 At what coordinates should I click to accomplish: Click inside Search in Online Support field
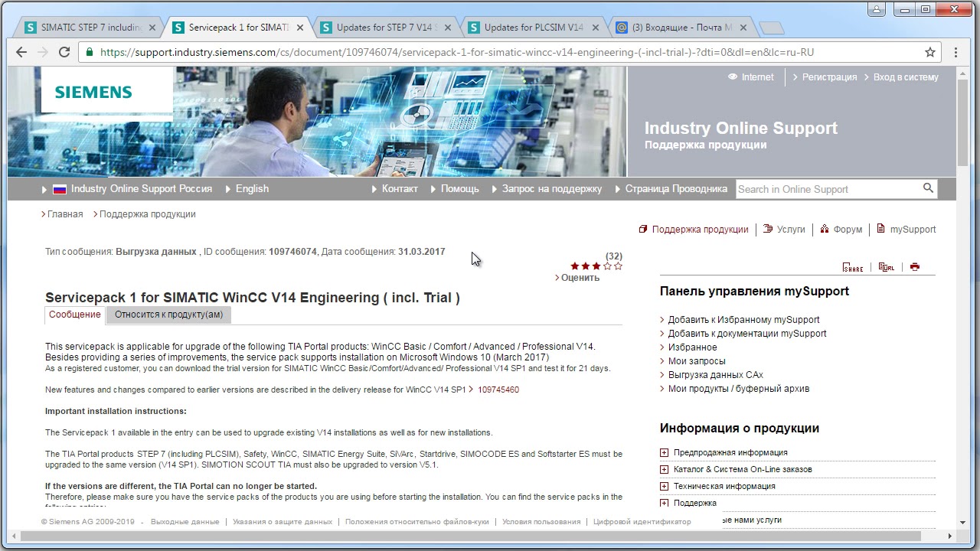click(x=828, y=189)
